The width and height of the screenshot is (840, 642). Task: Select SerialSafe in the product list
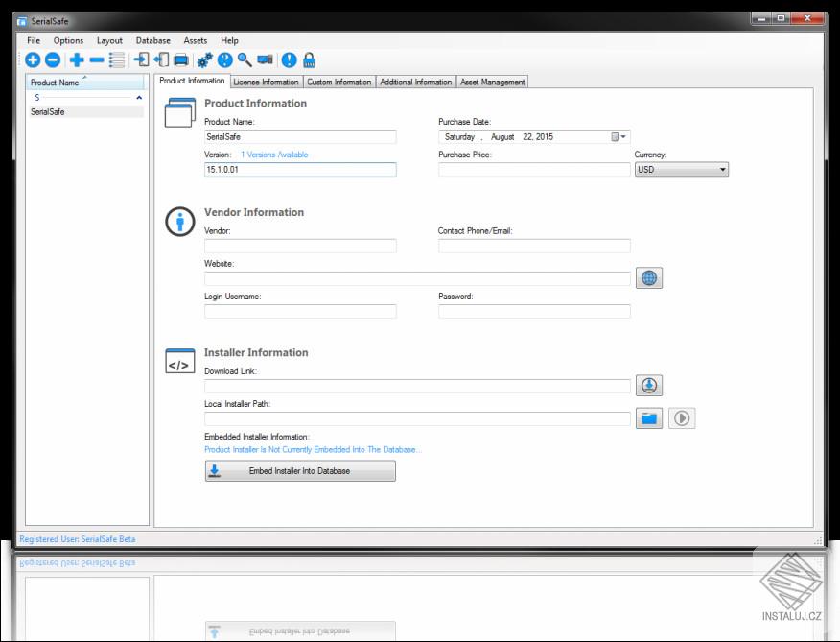48,112
